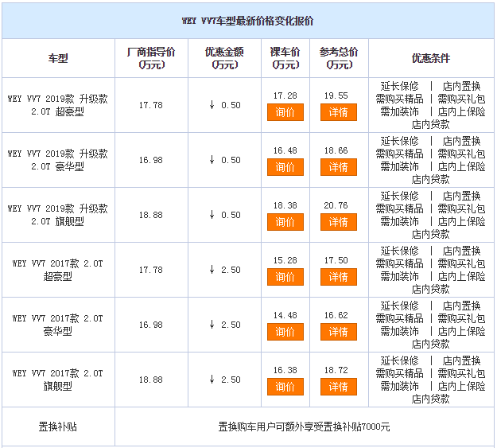Click 询价 button for 2017款 2.0T 旗舰型

pos(285,387)
